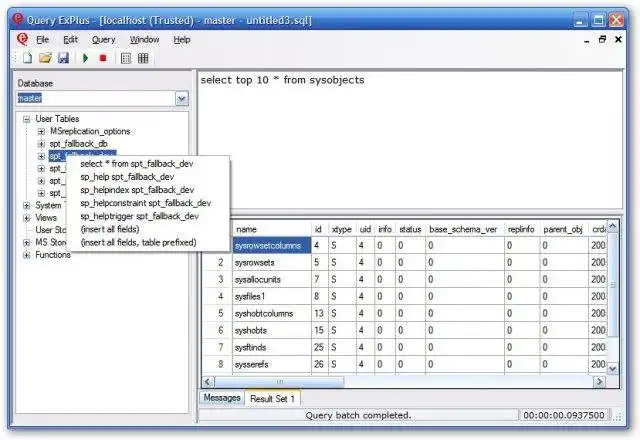Open the Edit menu
Viewport: 640px width, 440px height.
pos(70,40)
